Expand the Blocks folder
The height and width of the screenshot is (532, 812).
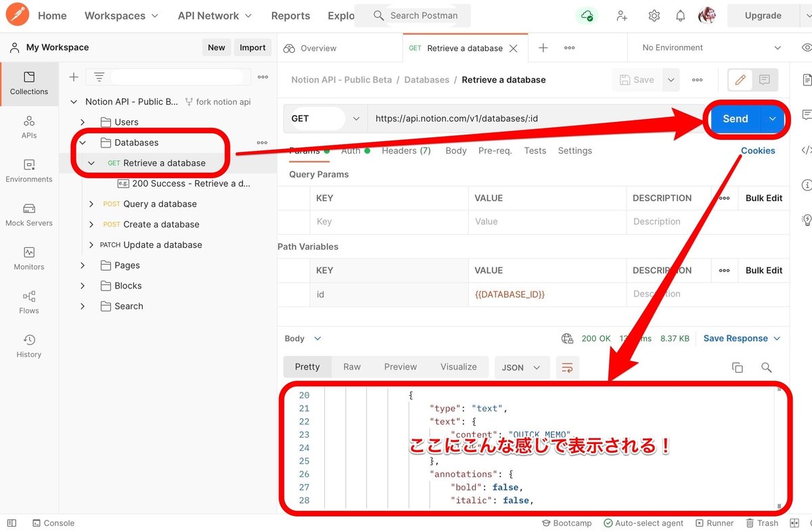click(83, 286)
